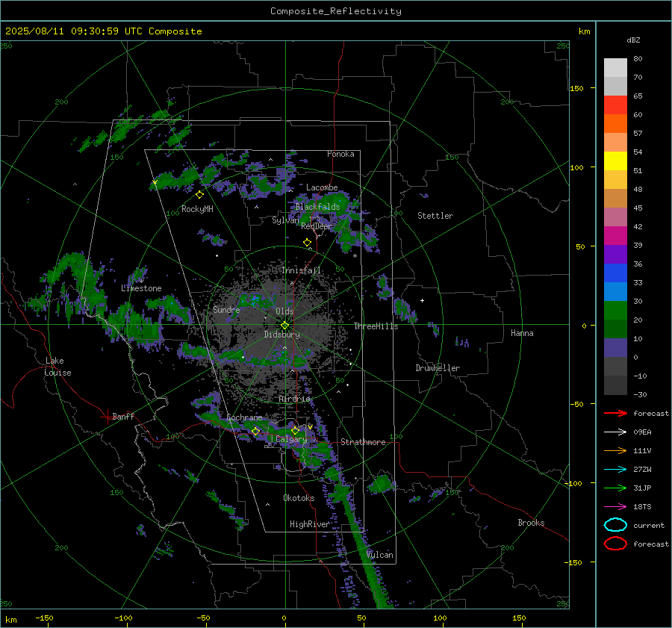Click the Brooks label
Screen dimensions: 672x628
click(531, 523)
